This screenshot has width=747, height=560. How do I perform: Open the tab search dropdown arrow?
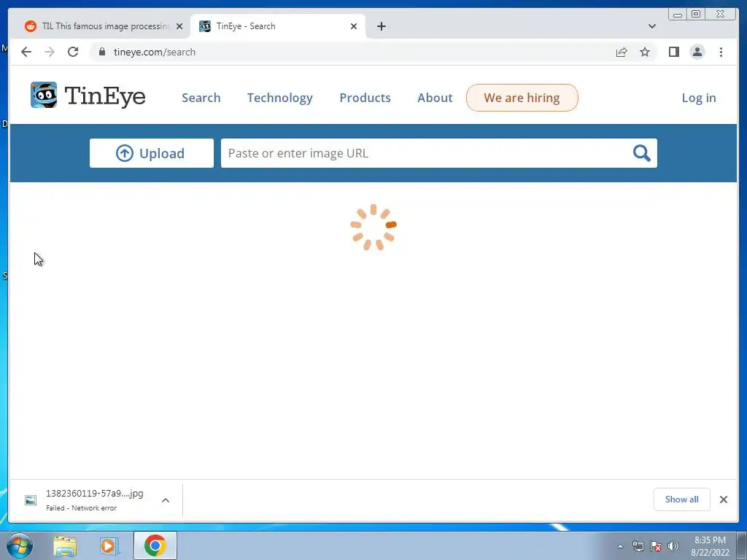point(651,26)
